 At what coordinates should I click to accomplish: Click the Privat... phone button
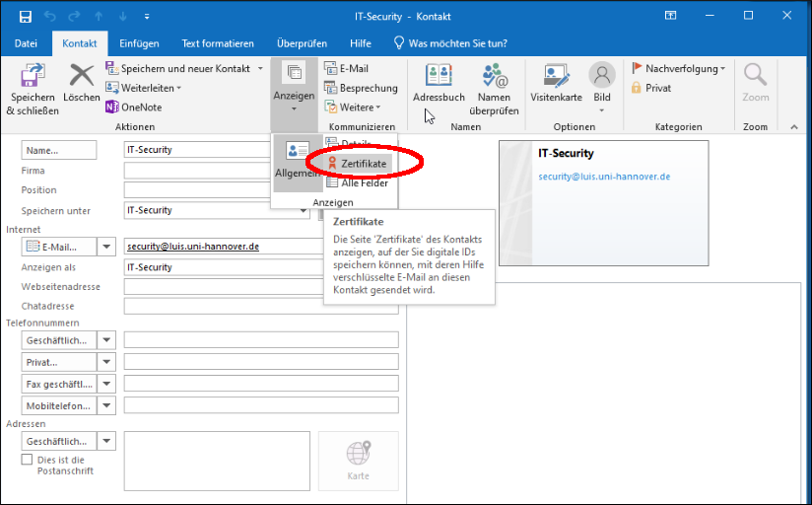(59, 362)
